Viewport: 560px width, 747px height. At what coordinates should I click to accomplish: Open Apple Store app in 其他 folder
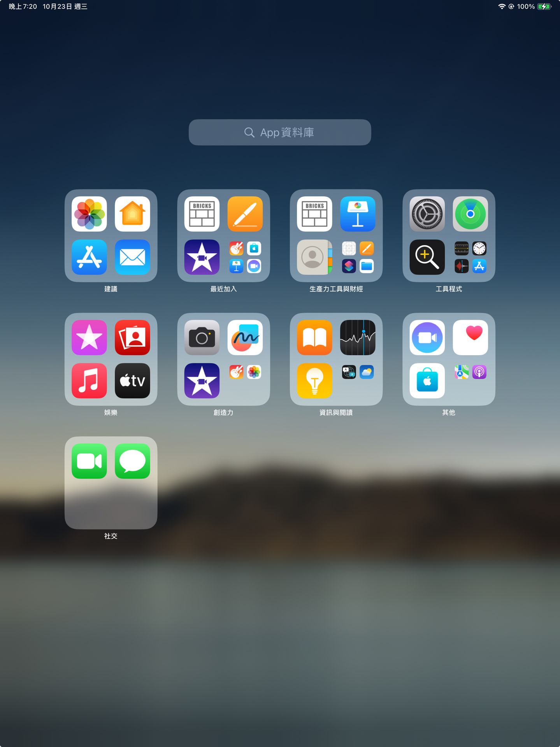(427, 381)
